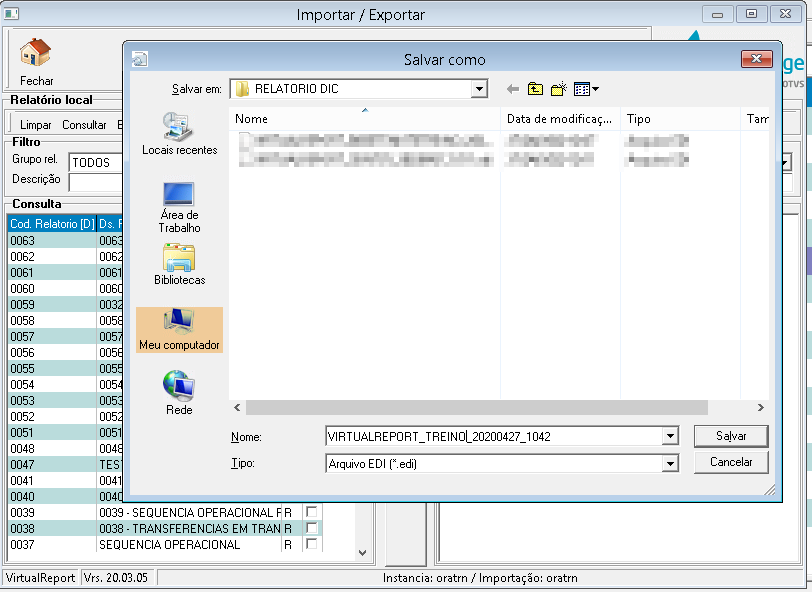This screenshot has height=592, width=812.
Task: Sort by the Tipo column header
Action: [x=680, y=119]
